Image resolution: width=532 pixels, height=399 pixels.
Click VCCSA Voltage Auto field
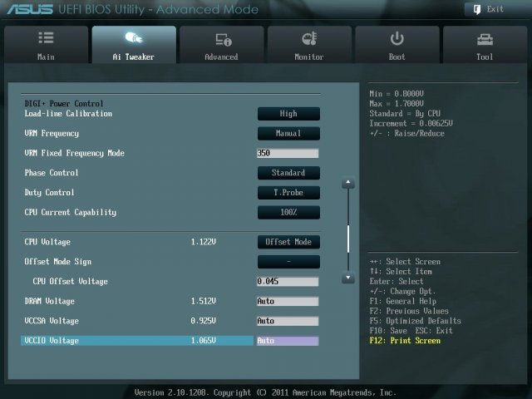pos(288,321)
